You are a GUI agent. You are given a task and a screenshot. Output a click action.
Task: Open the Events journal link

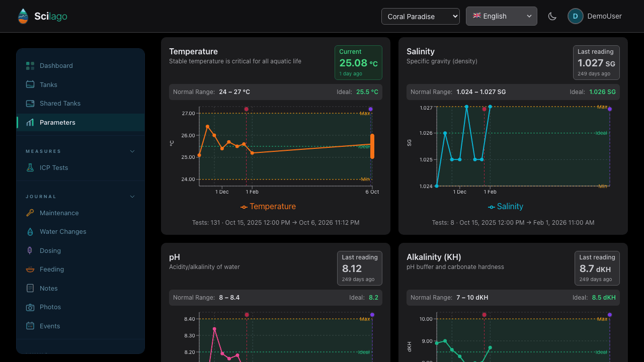[x=80, y=326]
